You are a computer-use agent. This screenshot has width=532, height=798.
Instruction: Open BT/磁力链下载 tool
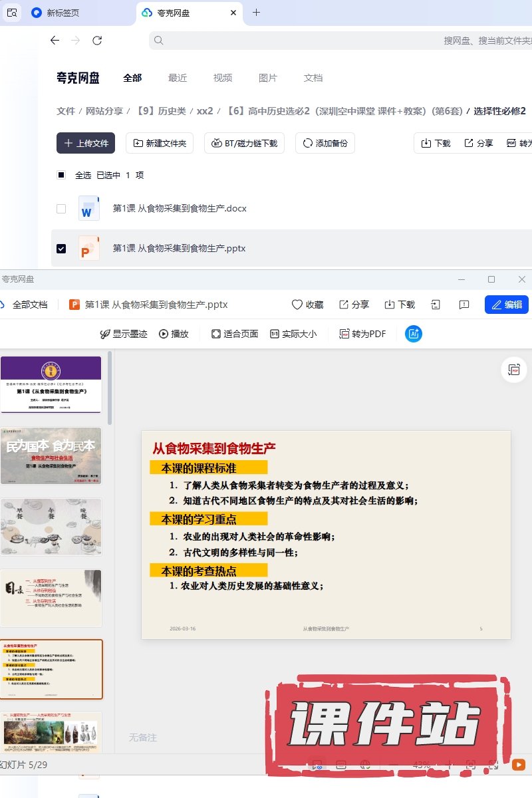244,143
